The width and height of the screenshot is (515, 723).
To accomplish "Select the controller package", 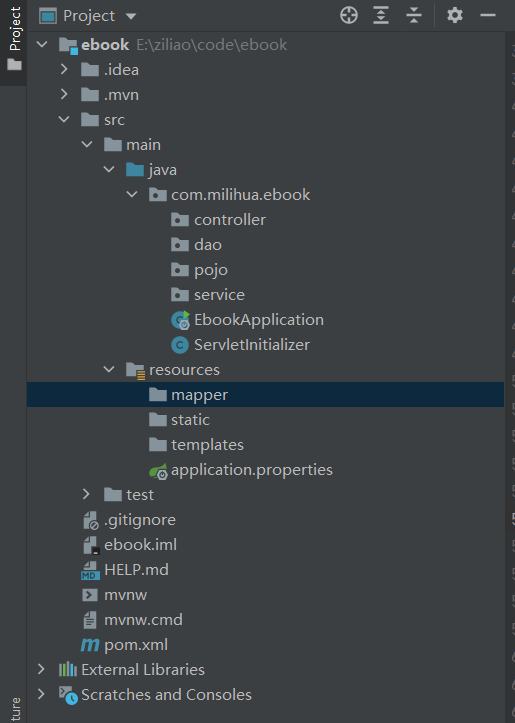I will [230, 220].
